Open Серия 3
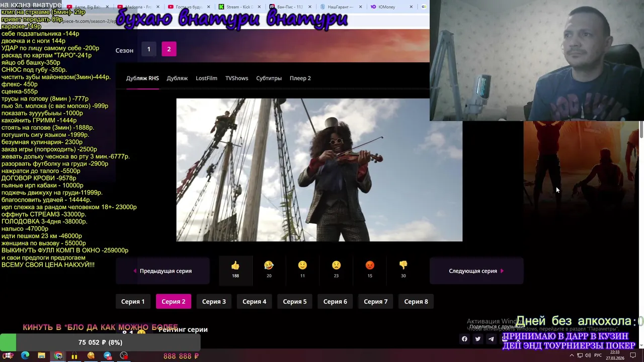Viewport: 644px width, 362px height. tap(214, 302)
